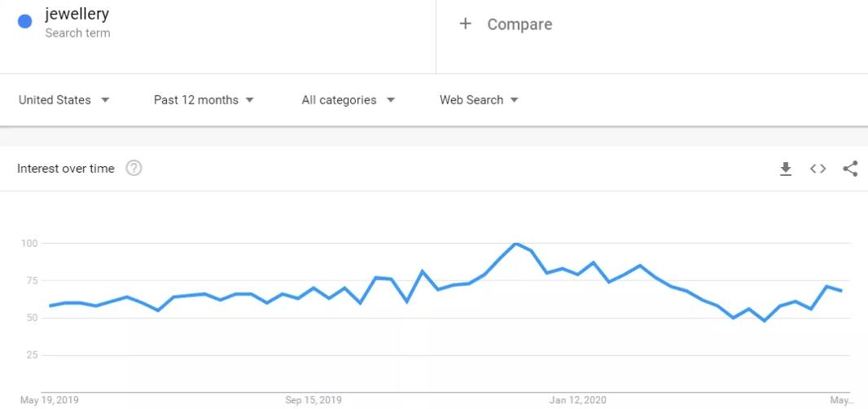The image size is (868, 409).
Task: Click the blue jewellery term dot
Action: [x=25, y=22]
